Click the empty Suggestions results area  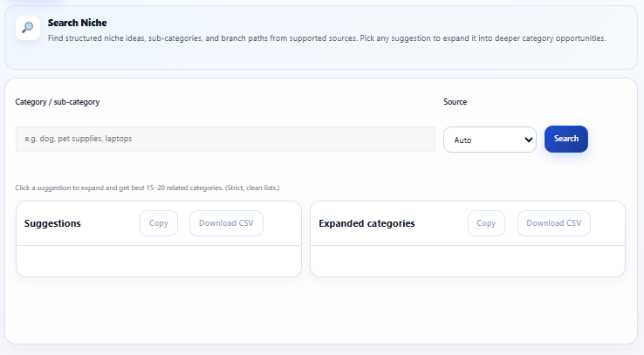[x=158, y=261]
